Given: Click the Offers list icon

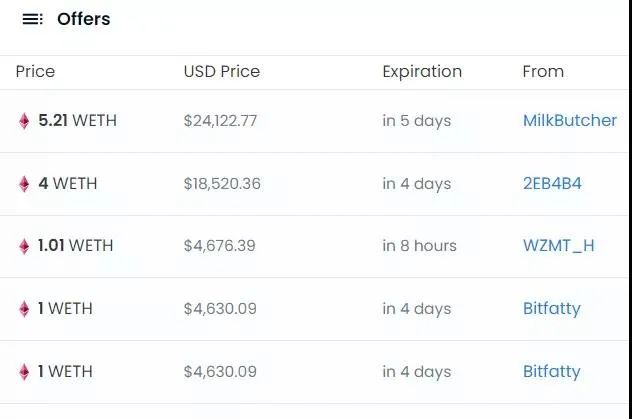Looking at the screenshot, I should (32, 19).
